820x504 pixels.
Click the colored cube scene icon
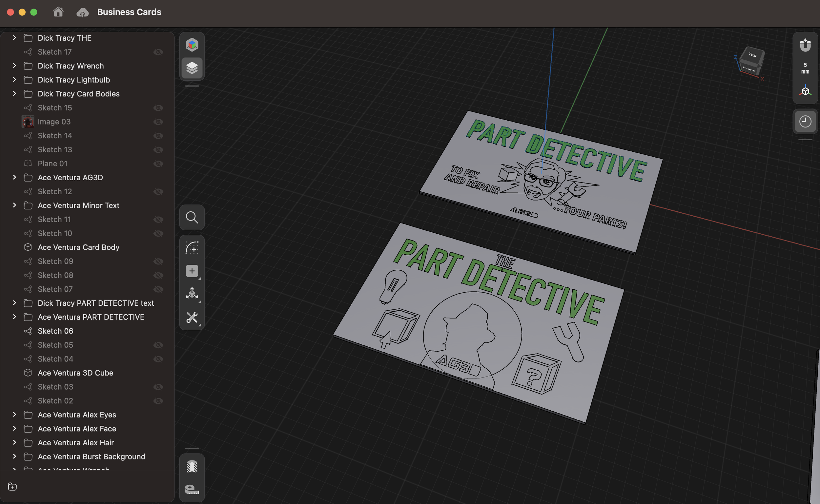[192, 44]
